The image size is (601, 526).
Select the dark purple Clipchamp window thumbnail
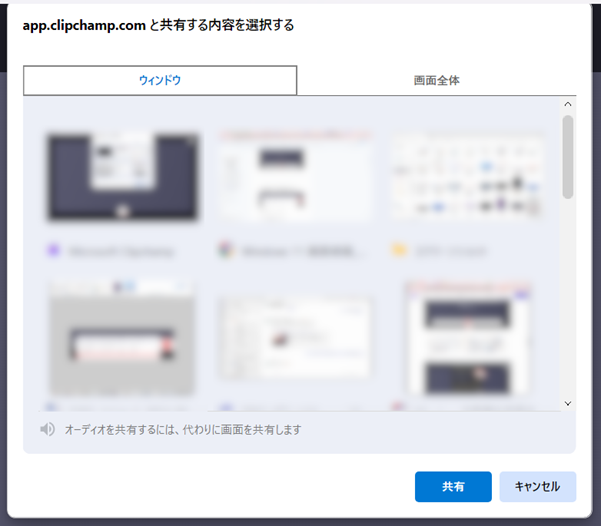[122, 177]
